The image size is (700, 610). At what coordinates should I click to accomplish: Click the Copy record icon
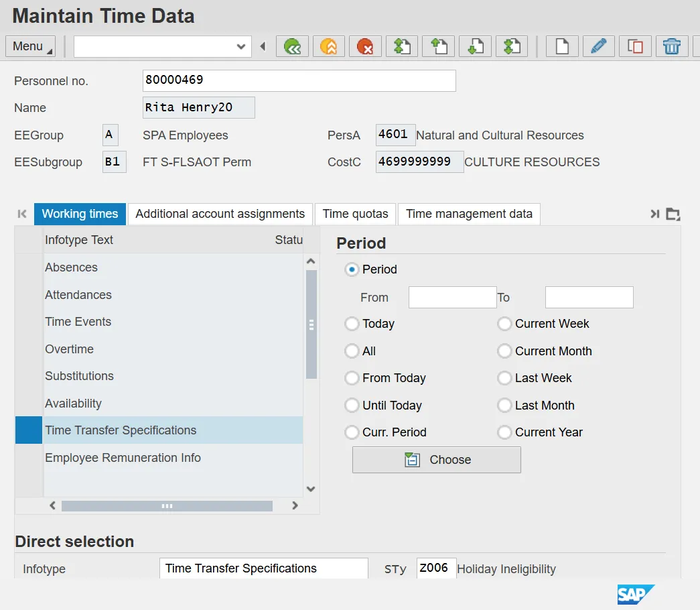(635, 46)
